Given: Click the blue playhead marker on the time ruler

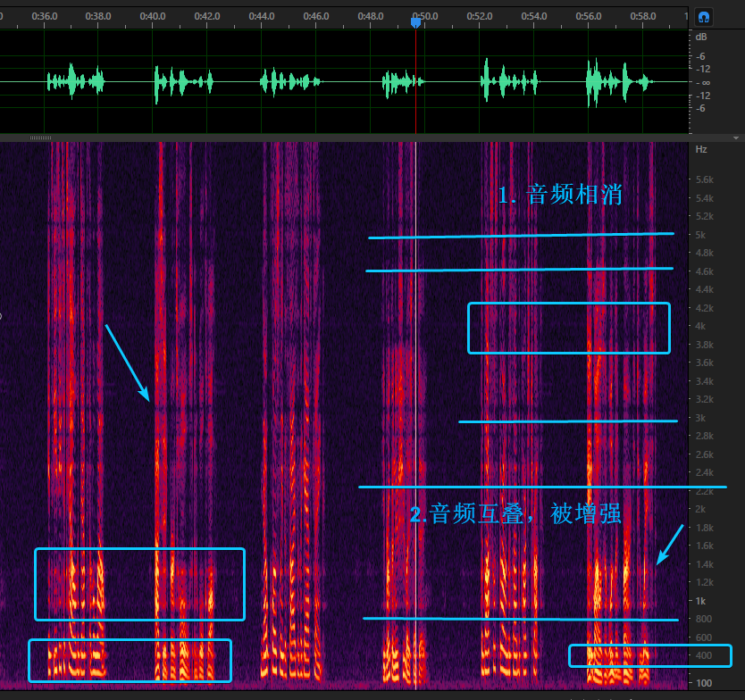Looking at the screenshot, I should click(415, 22).
